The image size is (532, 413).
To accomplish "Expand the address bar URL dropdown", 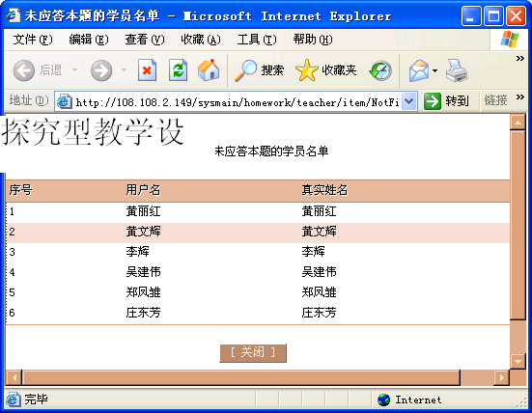I will [409, 101].
